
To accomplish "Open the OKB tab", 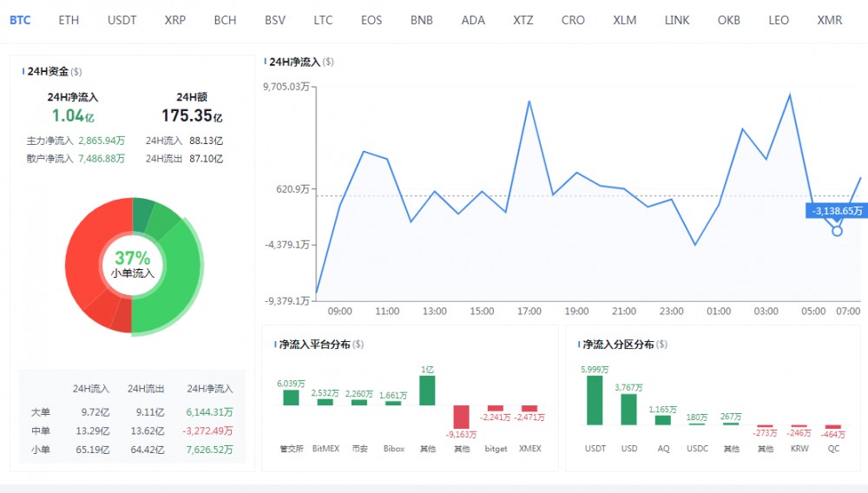I will (x=729, y=20).
